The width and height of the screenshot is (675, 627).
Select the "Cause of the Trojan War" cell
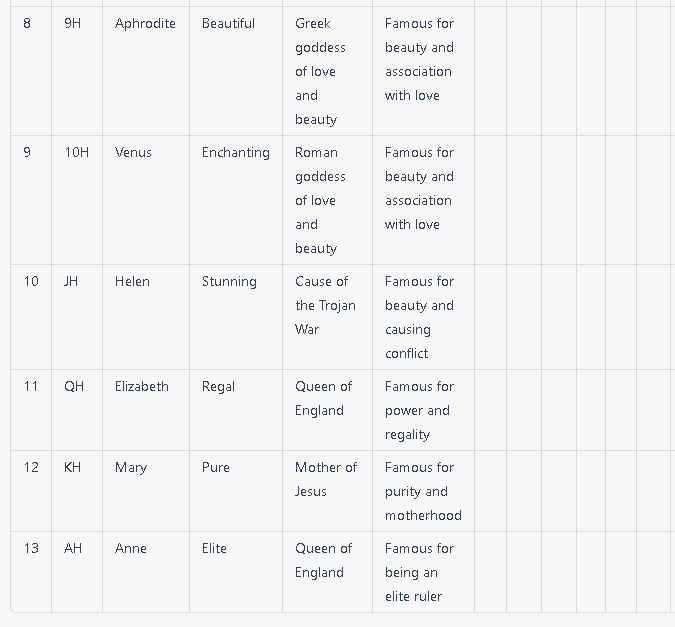[325, 305]
